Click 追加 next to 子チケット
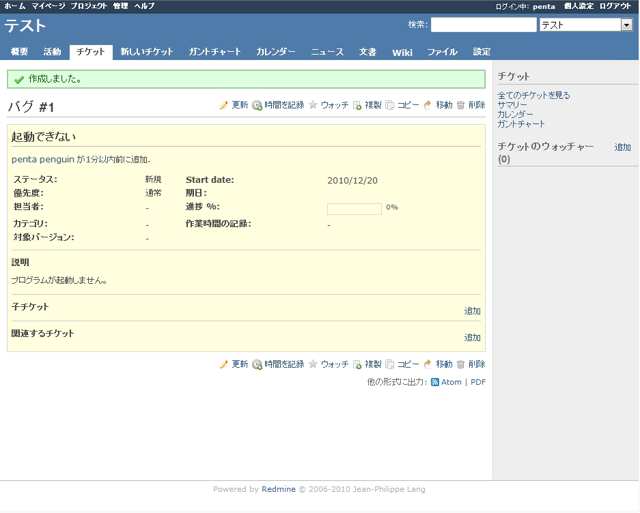This screenshot has height=513, width=640. click(472, 311)
